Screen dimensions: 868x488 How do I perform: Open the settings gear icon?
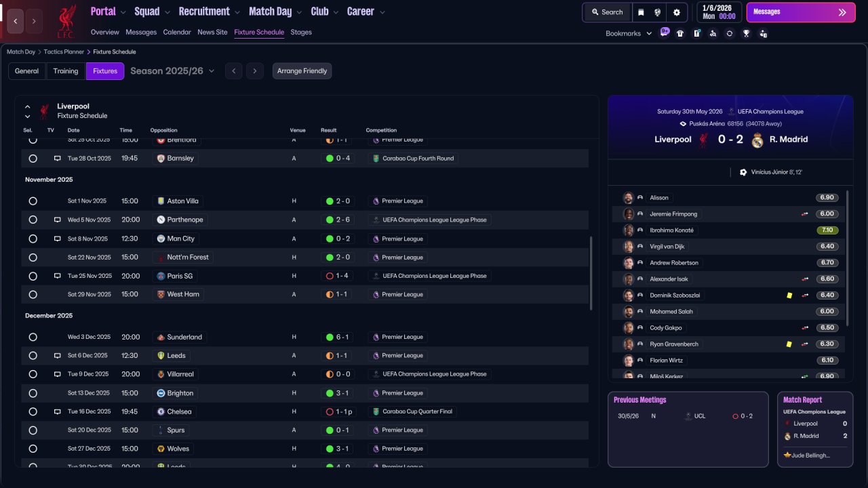676,12
